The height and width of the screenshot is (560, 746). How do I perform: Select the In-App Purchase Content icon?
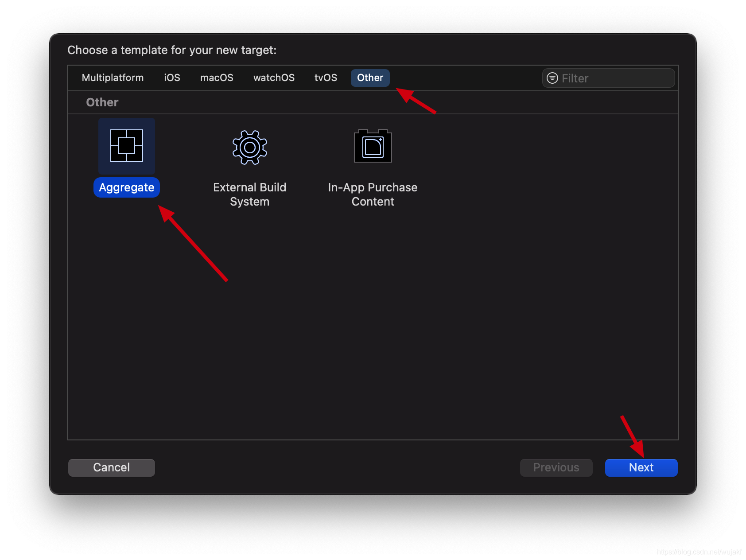point(373,146)
